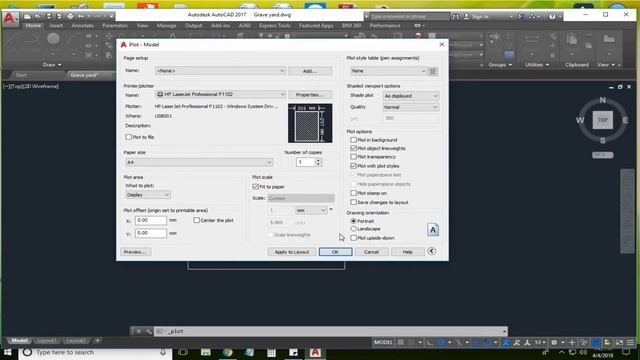Screen dimensions: 640x360
Task: Click the Circle tool in Draw panel
Action: tap(53, 39)
